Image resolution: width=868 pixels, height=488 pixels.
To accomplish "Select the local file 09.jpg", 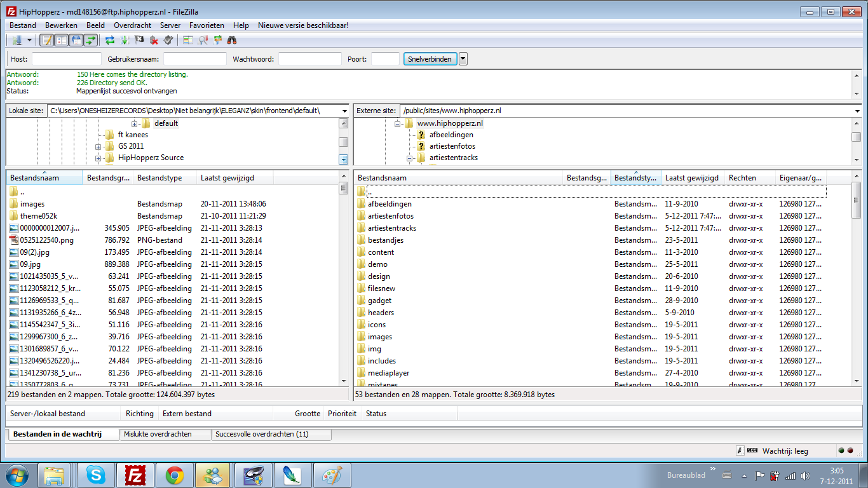I will click(31, 264).
